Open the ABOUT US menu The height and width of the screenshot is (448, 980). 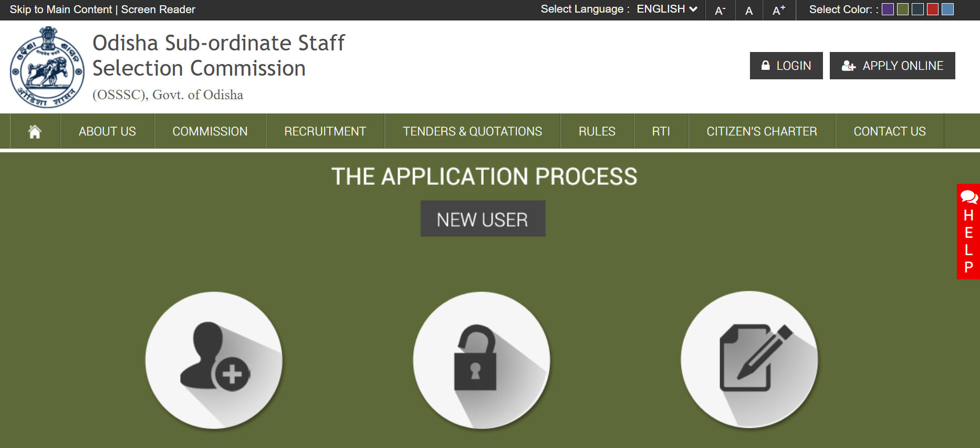tap(107, 131)
